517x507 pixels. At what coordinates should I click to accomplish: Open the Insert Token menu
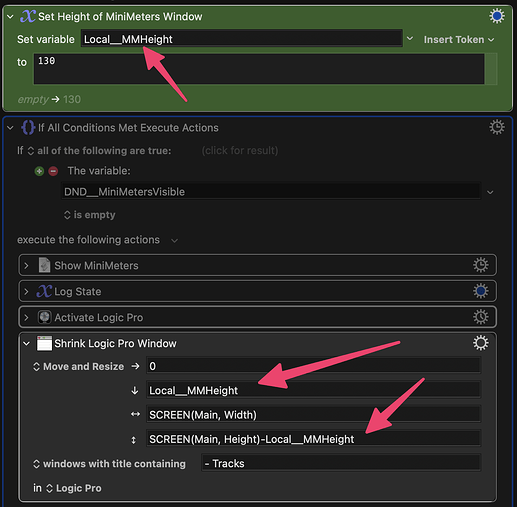click(x=459, y=40)
